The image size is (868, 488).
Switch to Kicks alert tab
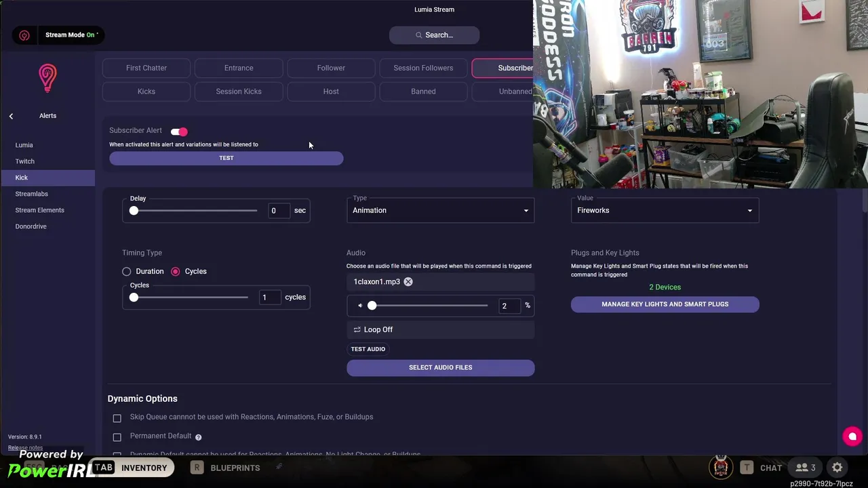[146, 91]
